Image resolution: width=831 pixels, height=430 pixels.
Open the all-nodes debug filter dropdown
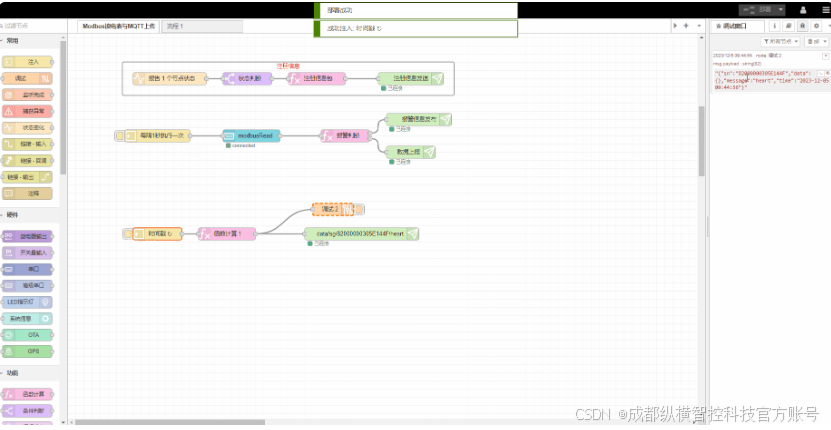click(780, 41)
